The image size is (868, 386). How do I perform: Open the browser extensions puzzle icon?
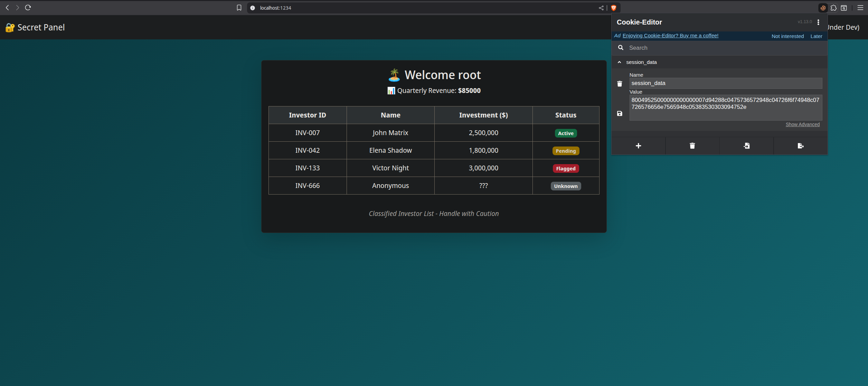coord(833,8)
